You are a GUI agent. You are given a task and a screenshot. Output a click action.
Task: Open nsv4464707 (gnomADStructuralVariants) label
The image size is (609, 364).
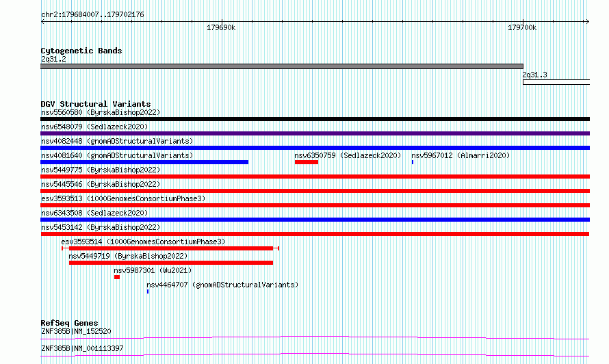coord(222,285)
